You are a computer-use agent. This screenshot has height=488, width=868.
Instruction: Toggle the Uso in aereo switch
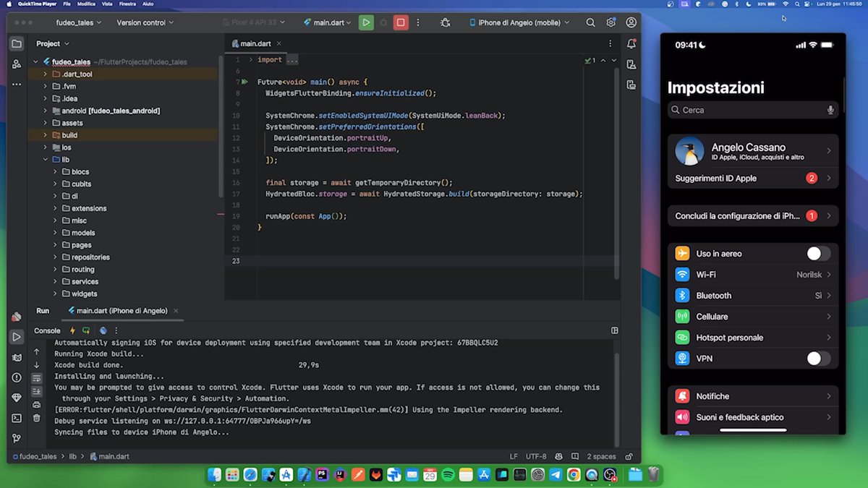818,254
